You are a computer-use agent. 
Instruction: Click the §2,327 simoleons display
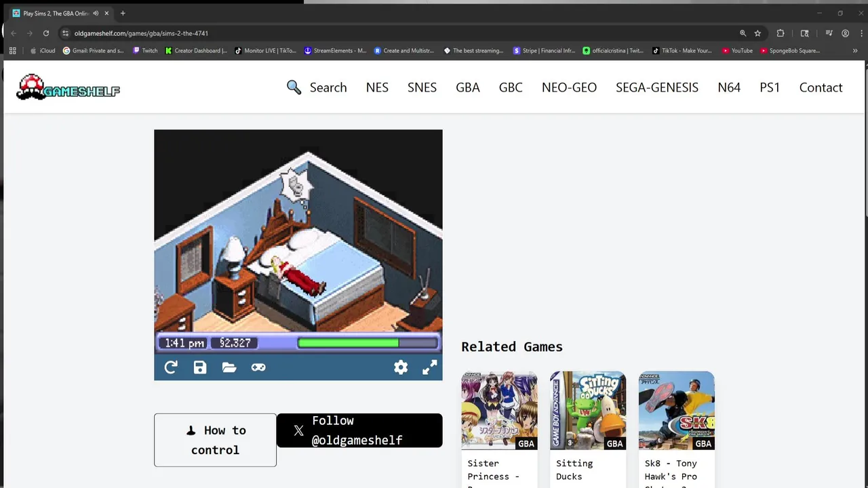[x=235, y=343]
